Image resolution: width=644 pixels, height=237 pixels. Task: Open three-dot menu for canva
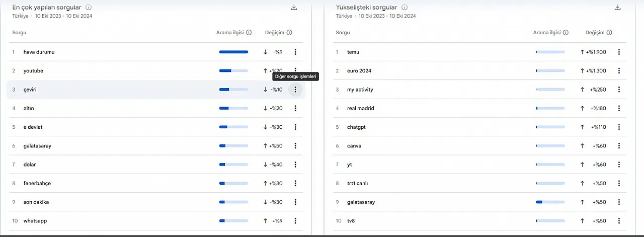[x=619, y=146]
